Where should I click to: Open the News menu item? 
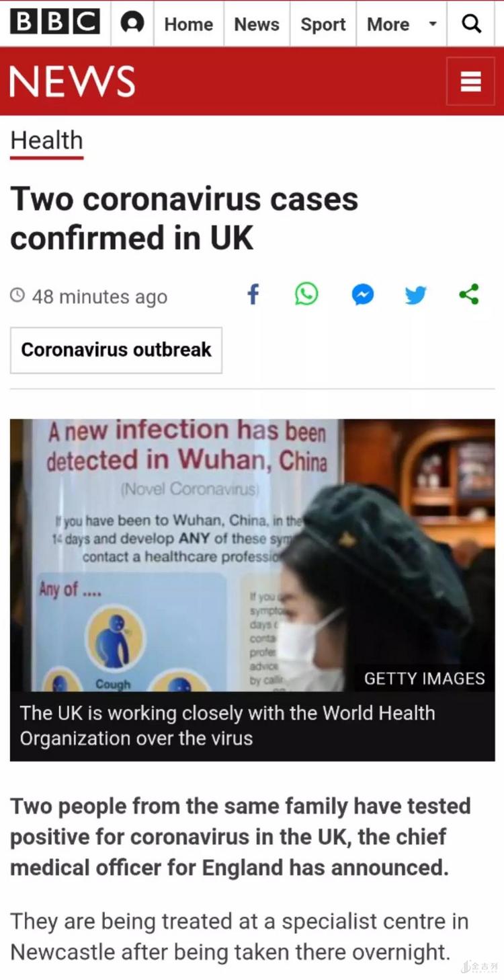coord(257,24)
